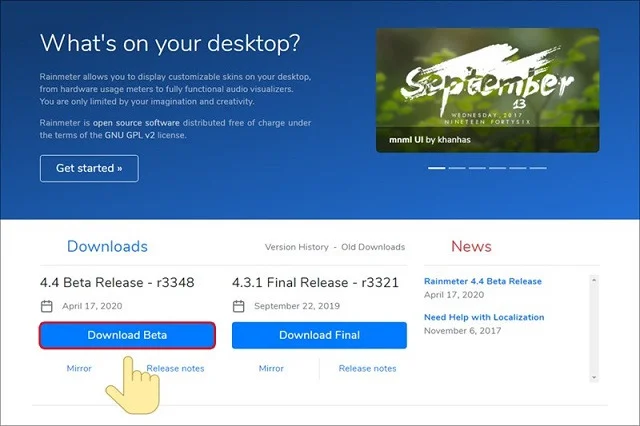Click the calendar icon beside April 17, 2020
640x426 pixels.
click(46, 306)
